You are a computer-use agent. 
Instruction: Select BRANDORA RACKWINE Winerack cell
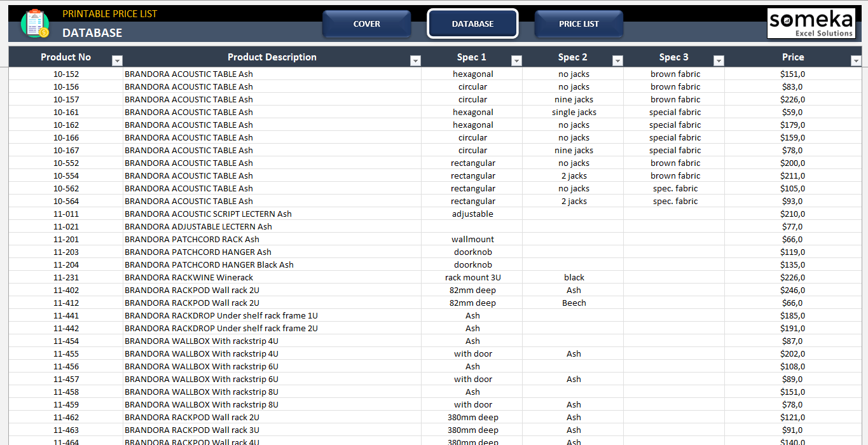pos(272,278)
